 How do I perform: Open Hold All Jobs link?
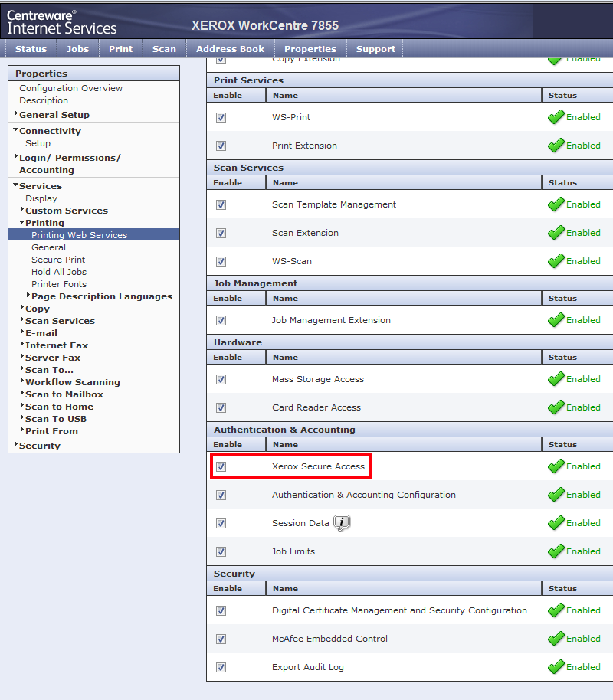pos(59,272)
